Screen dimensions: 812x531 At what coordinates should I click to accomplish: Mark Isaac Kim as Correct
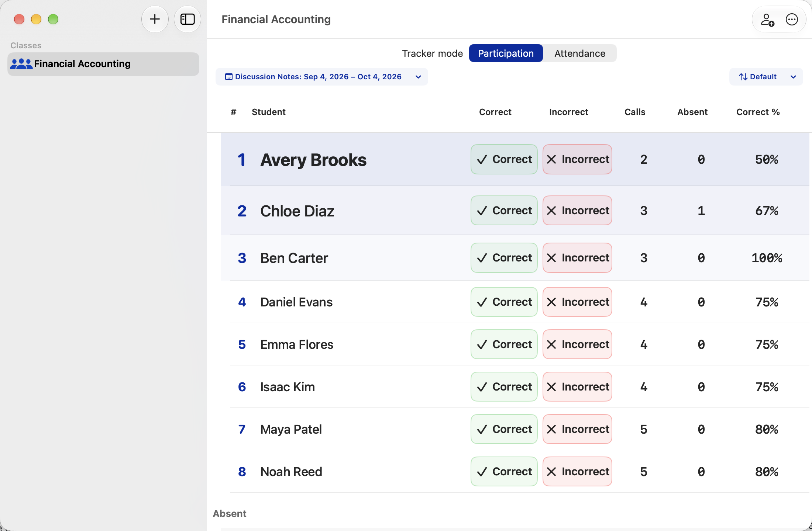(504, 387)
